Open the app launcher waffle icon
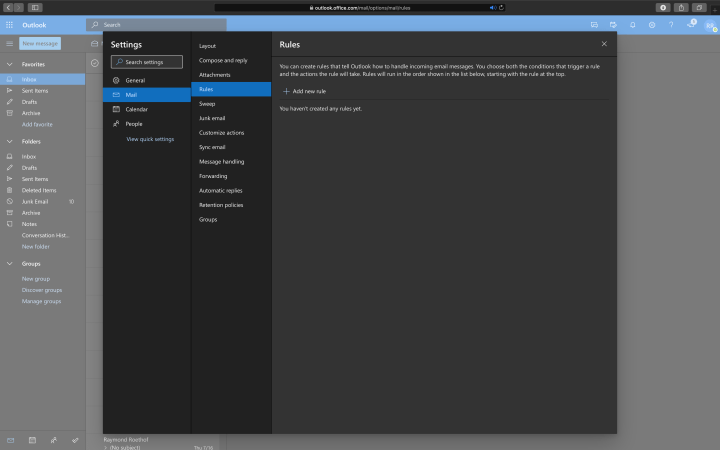This screenshot has height=450, width=720. click(9, 24)
